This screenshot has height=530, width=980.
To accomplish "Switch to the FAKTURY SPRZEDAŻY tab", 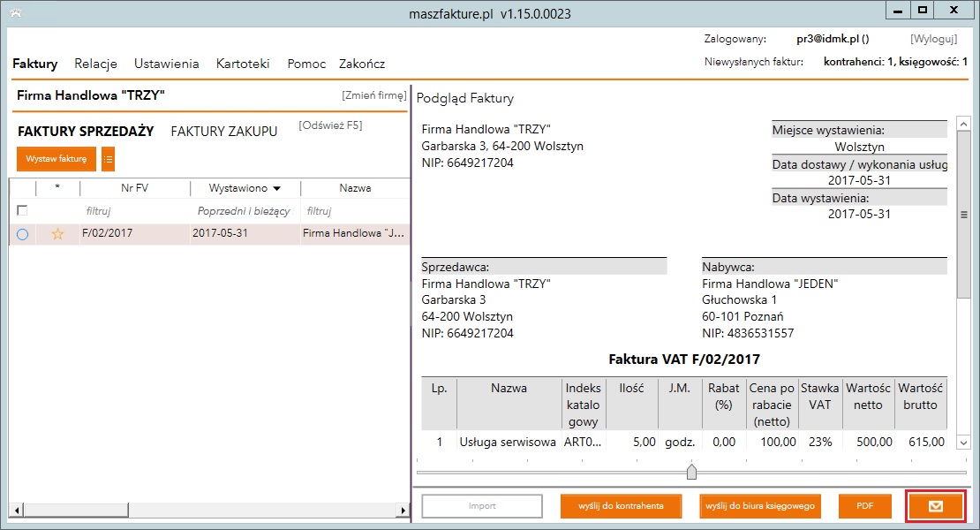I will pyautogui.click(x=86, y=132).
